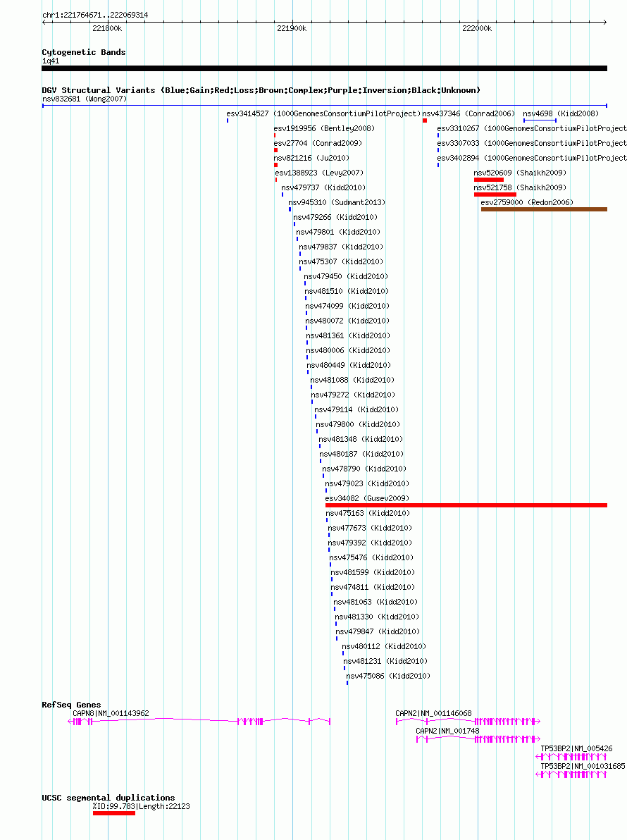Open nsv480449 (Kidd2010) label
Viewport: 627px width, 840px height.
[349, 365]
